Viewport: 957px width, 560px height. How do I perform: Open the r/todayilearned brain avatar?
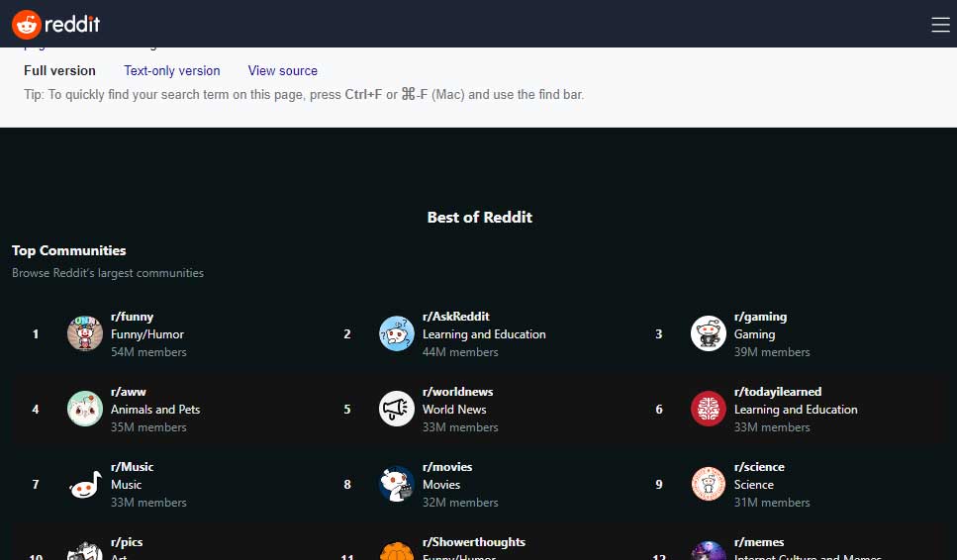tap(708, 409)
